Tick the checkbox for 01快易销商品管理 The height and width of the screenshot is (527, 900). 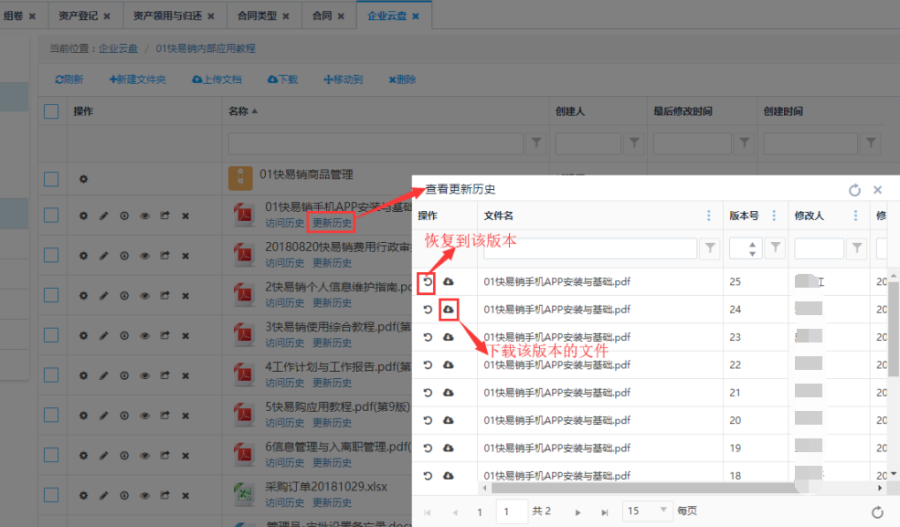click(x=51, y=179)
